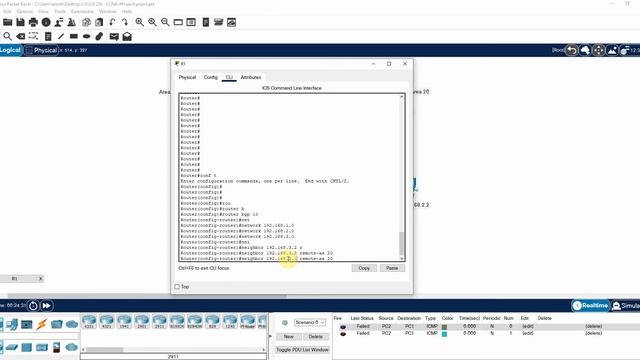This screenshot has height=360, width=640.
Task: Open the Options menu
Action: [24, 11]
